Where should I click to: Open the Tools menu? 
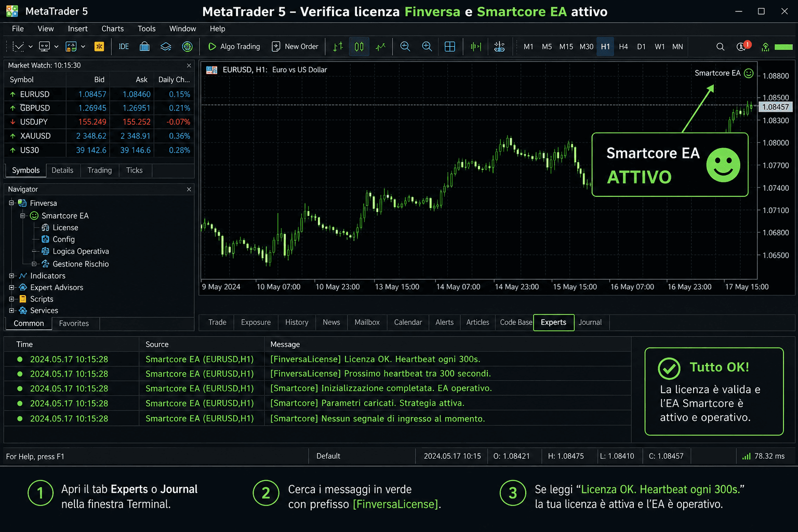click(x=147, y=29)
